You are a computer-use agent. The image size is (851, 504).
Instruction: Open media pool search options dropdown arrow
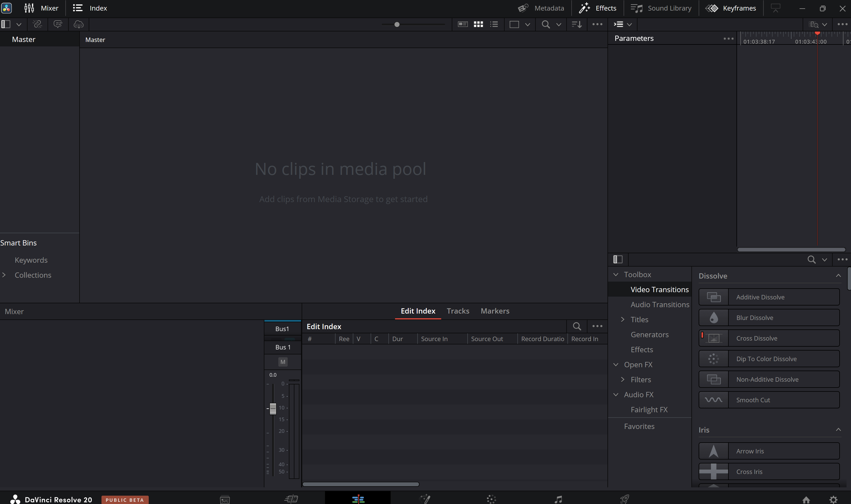[x=559, y=24]
